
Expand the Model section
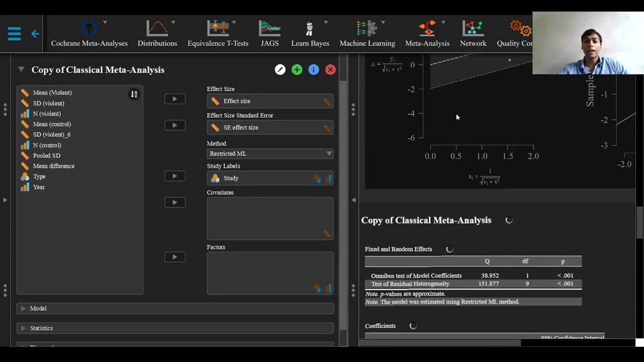(x=175, y=308)
